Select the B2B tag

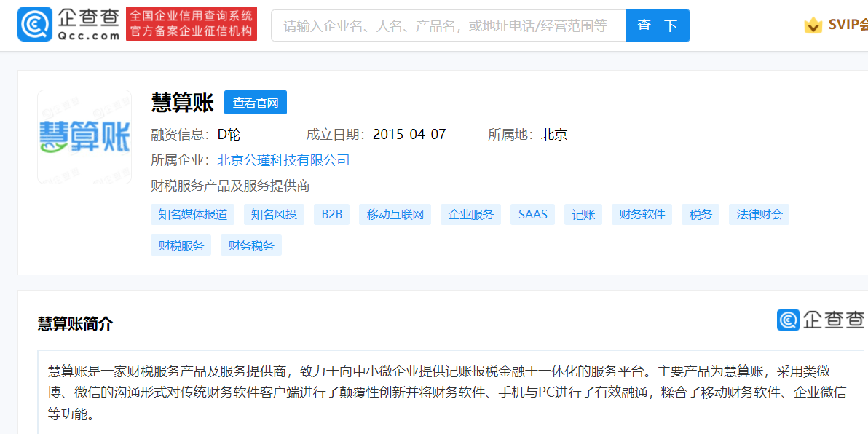pyautogui.click(x=331, y=215)
